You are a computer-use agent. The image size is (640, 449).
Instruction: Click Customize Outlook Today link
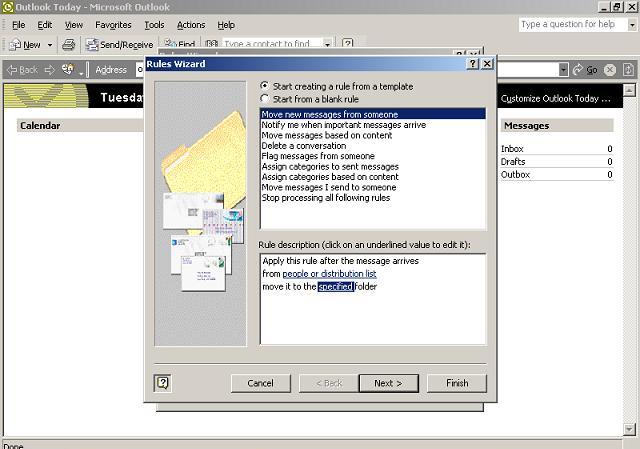coord(556,98)
